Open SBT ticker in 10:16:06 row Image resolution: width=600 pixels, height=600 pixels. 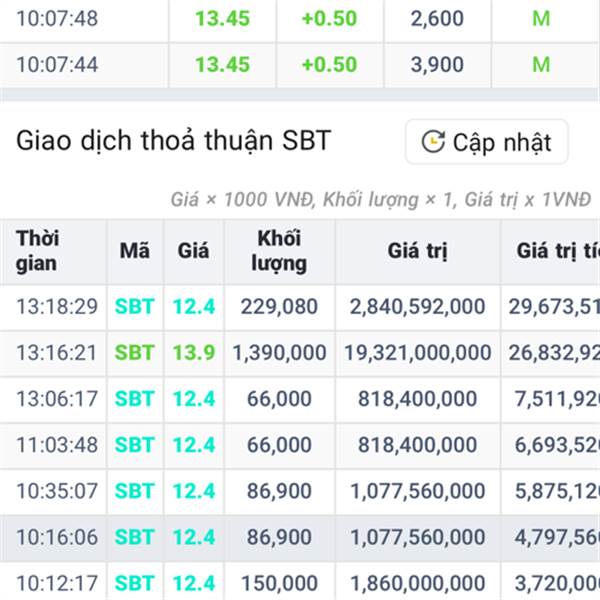point(134,537)
